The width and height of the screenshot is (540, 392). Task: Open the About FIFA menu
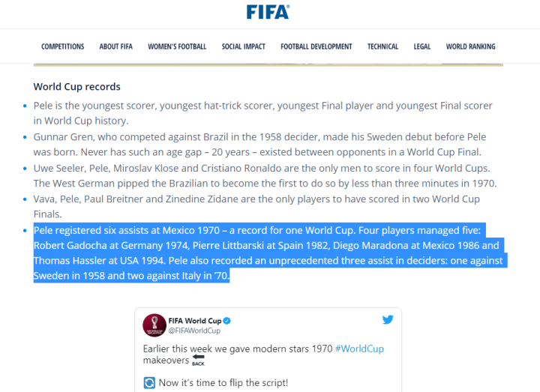[115, 46]
